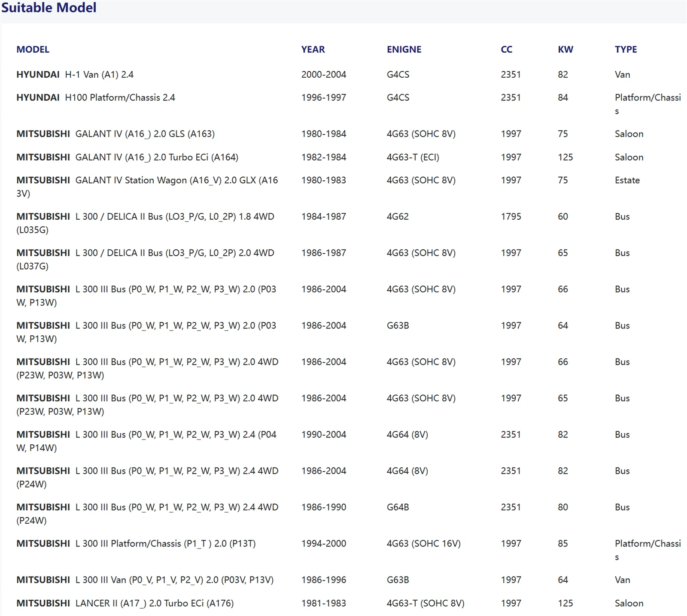Click CC value 1795
The width and height of the screenshot is (687, 616).
pyautogui.click(x=511, y=216)
